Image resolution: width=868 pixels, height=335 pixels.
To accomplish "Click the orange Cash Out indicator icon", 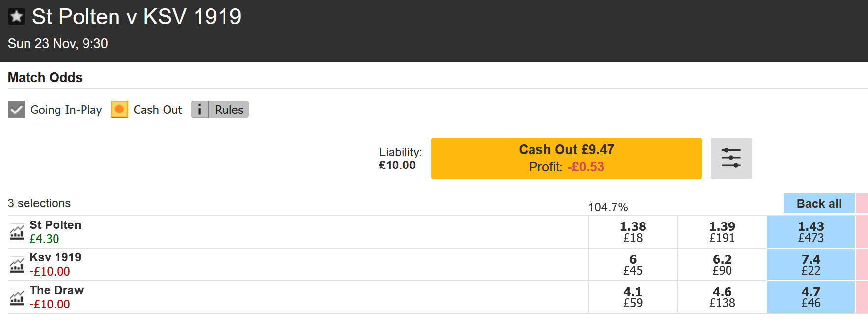I will [119, 110].
